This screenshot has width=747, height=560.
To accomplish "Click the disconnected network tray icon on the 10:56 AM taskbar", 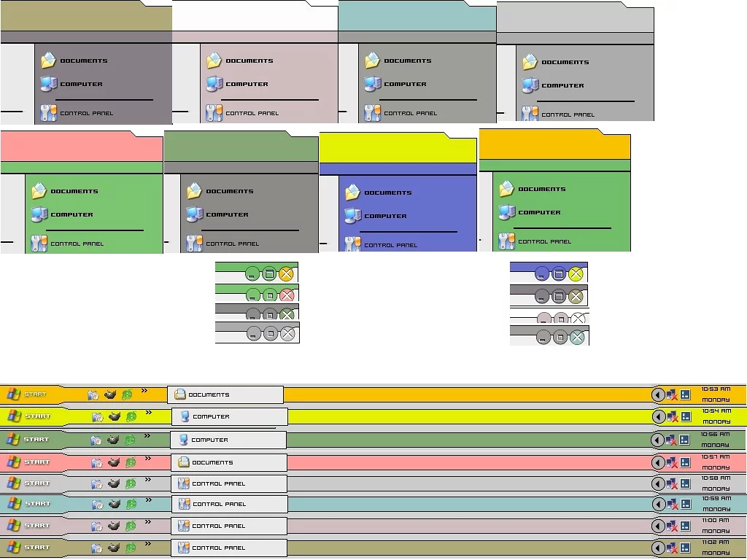I will 671,440.
